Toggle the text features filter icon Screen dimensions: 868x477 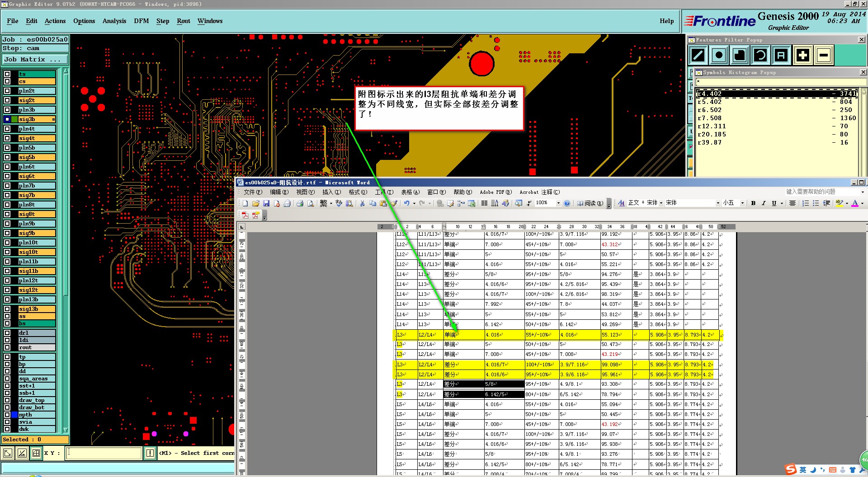[781, 56]
